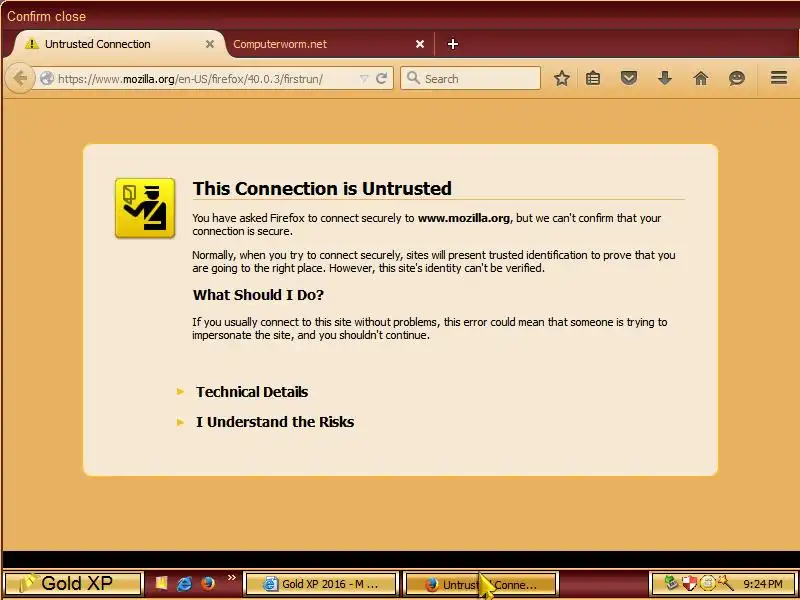
Task: Click the search magnifier icon
Action: click(x=413, y=78)
